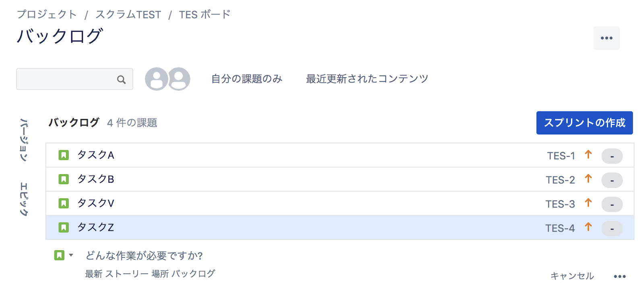This screenshot has width=644, height=294.
Task: Open プロジェクト breadcrumb link
Action: (47, 14)
